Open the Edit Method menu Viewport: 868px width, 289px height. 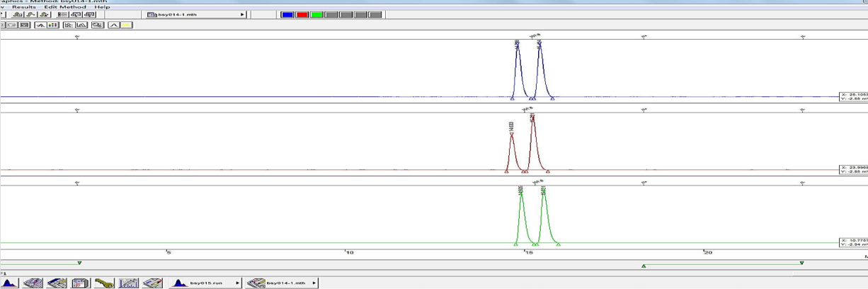65,7
